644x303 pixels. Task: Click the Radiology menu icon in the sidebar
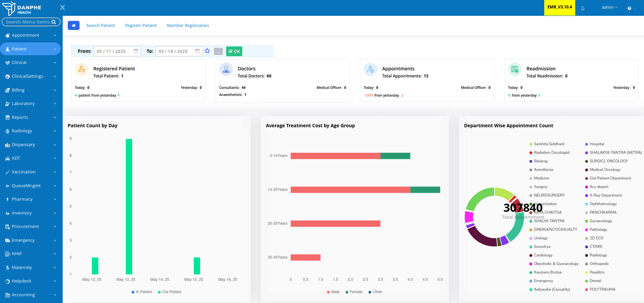[7, 131]
